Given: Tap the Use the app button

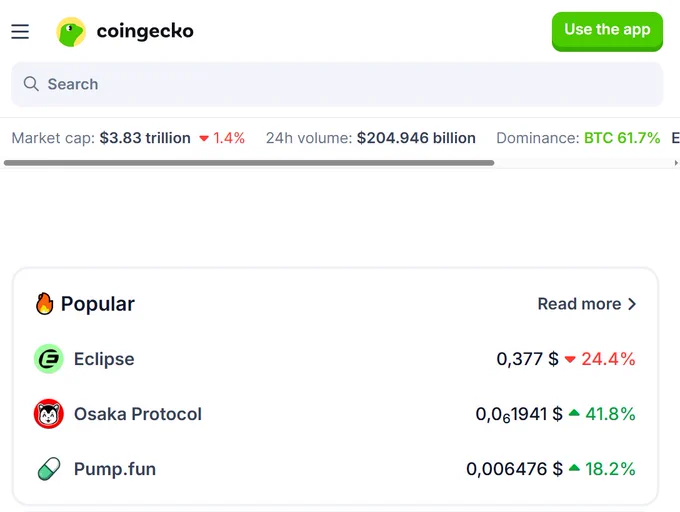Looking at the screenshot, I should point(607,31).
